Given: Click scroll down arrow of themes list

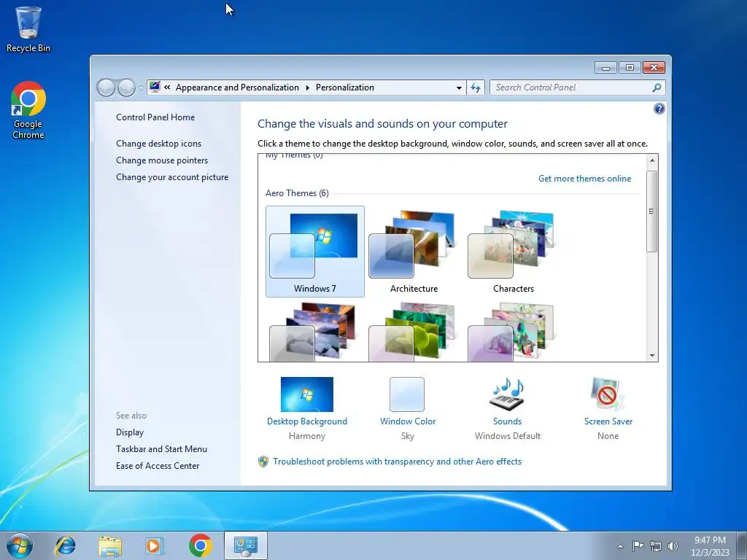Looking at the screenshot, I should pyautogui.click(x=651, y=355).
